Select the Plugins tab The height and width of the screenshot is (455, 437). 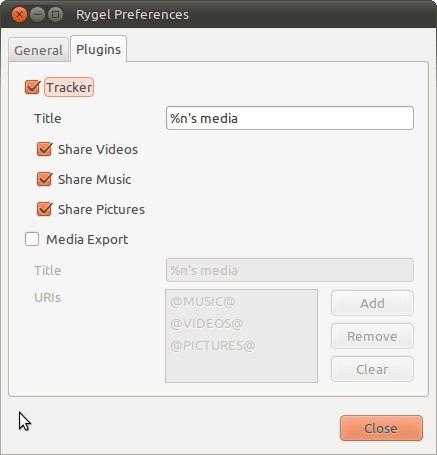[98, 49]
